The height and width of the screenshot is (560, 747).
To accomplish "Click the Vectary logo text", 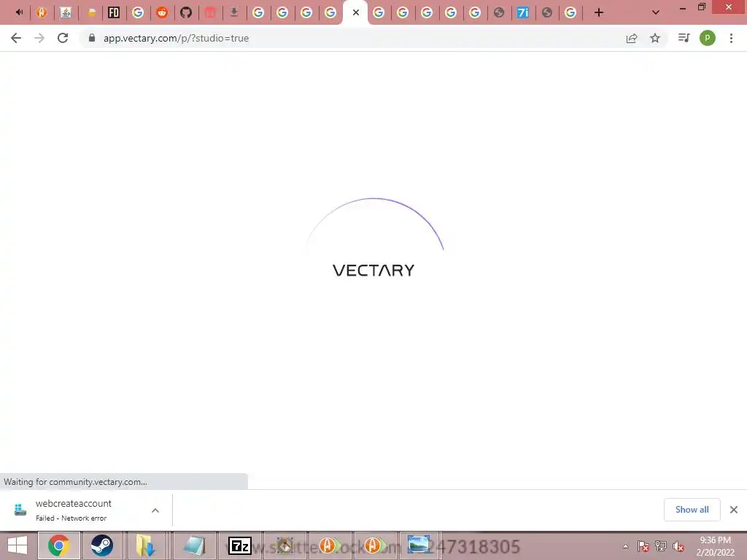I will click(373, 271).
